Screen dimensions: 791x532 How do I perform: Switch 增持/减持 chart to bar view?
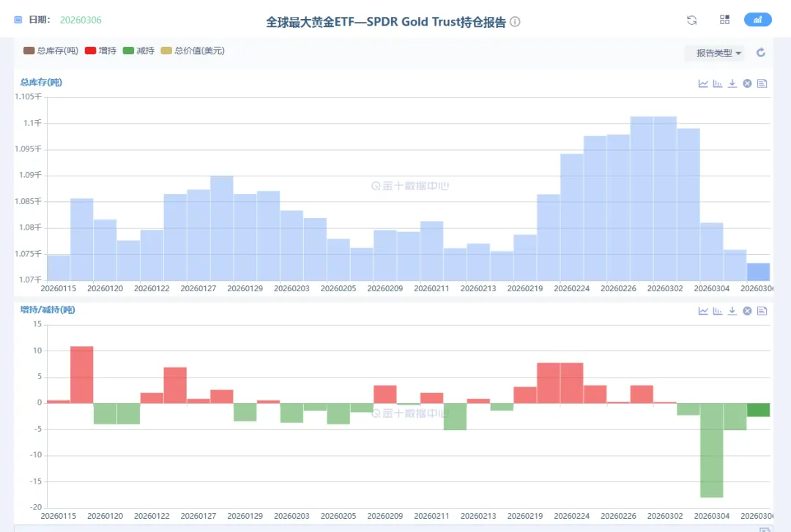[717, 311]
